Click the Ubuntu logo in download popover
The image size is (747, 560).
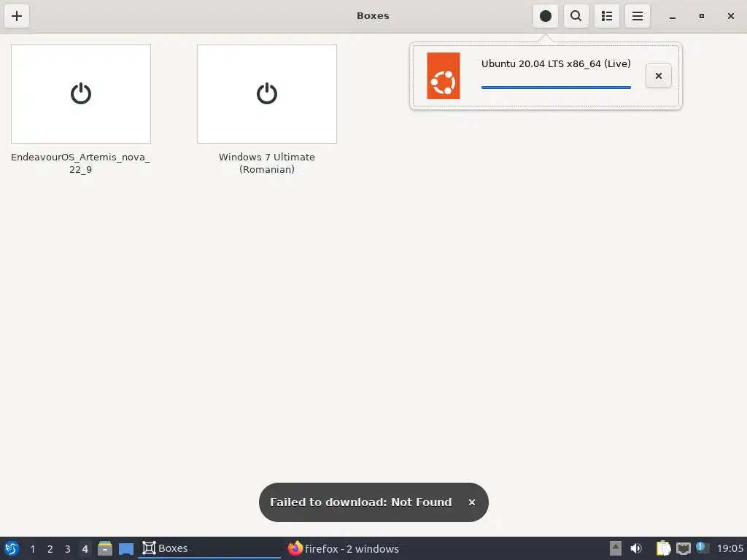[x=443, y=76]
